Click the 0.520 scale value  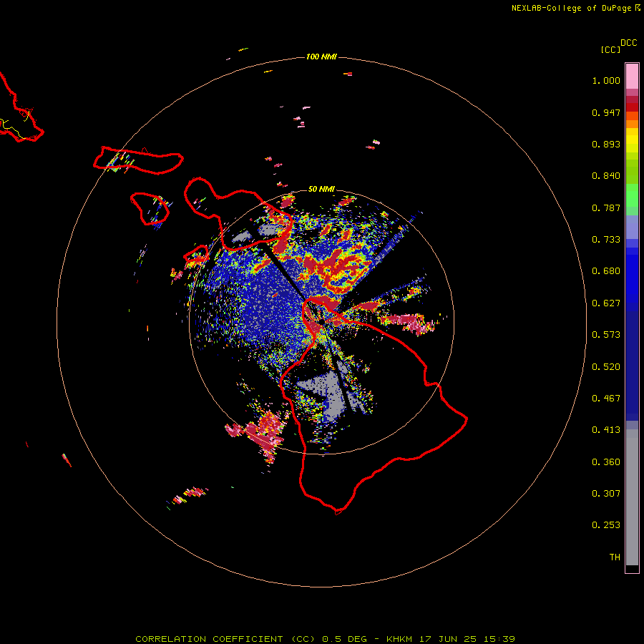(x=606, y=367)
